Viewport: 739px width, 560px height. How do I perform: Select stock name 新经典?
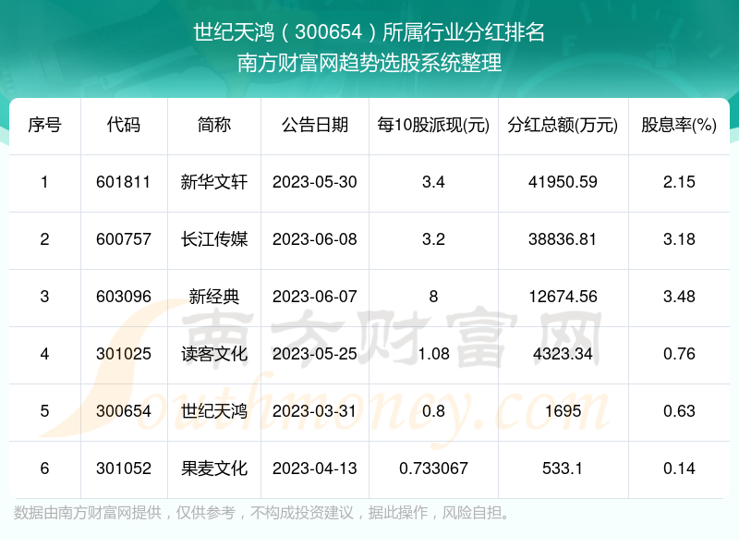point(214,297)
